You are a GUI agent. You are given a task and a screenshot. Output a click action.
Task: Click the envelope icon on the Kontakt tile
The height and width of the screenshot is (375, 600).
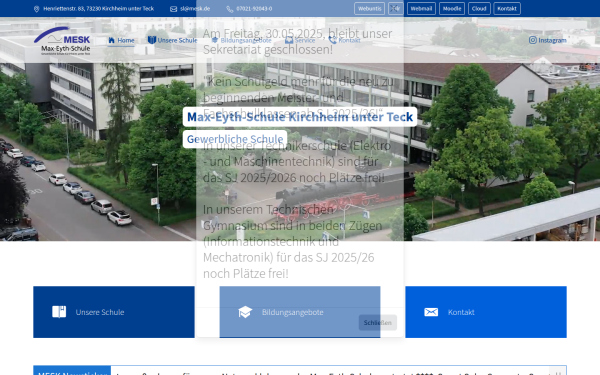click(431, 312)
